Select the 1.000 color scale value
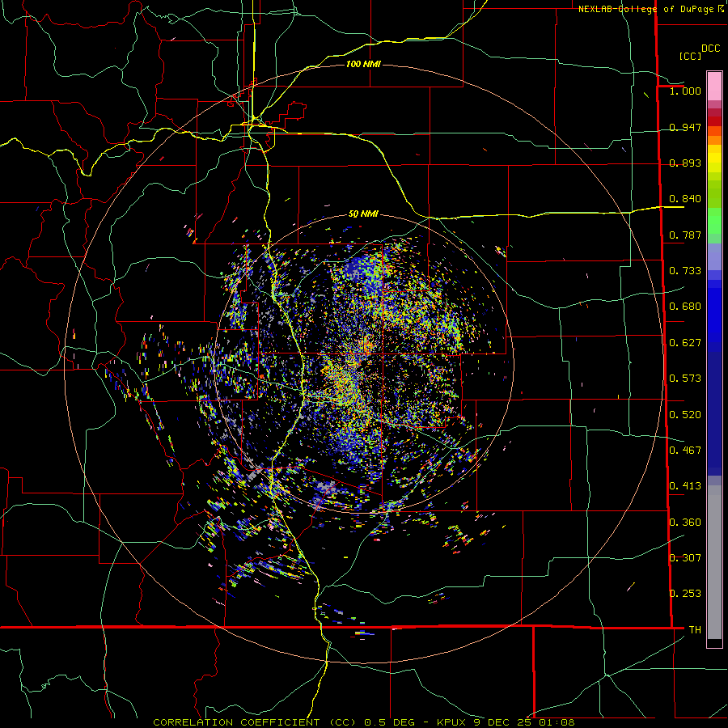The width and height of the screenshot is (728, 728). [685, 91]
